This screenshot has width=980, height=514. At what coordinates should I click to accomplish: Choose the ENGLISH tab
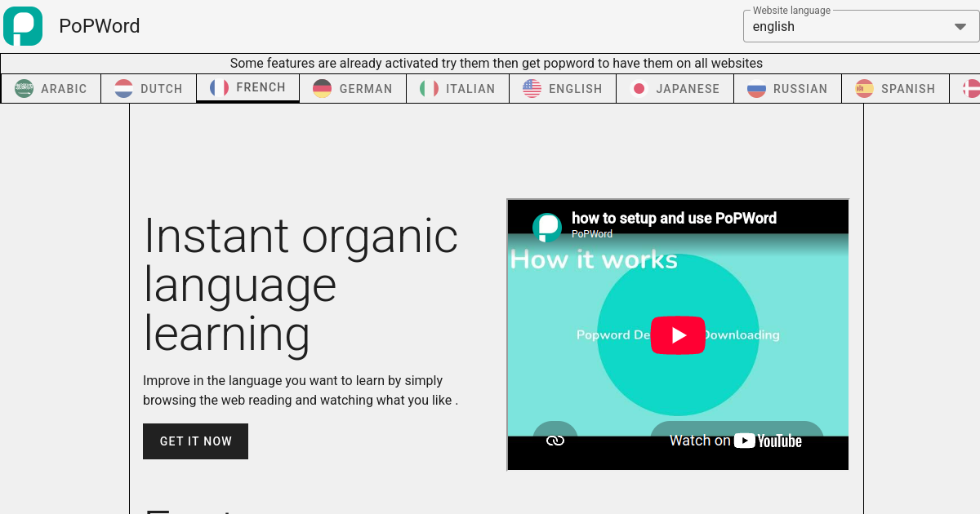tap(563, 89)
